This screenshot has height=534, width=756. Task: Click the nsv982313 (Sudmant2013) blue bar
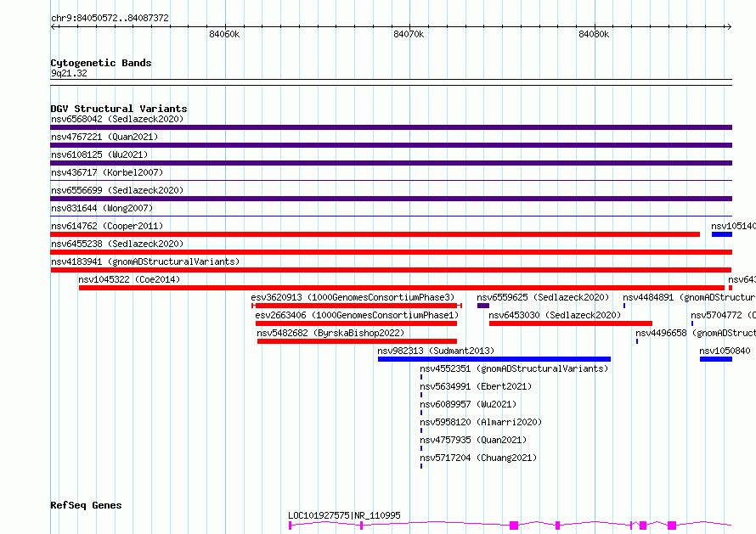494,359
